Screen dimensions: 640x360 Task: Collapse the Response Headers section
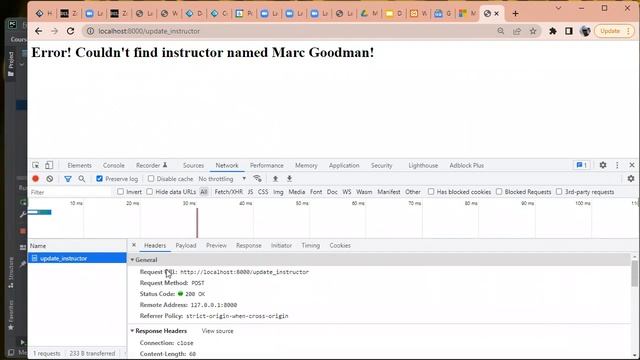(x=132, y=331)
